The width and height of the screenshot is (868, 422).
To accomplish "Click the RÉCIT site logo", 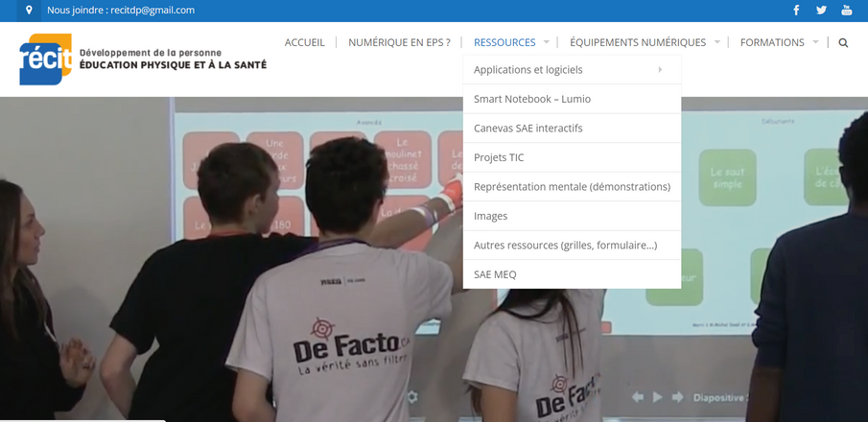I will pos(46,59).
